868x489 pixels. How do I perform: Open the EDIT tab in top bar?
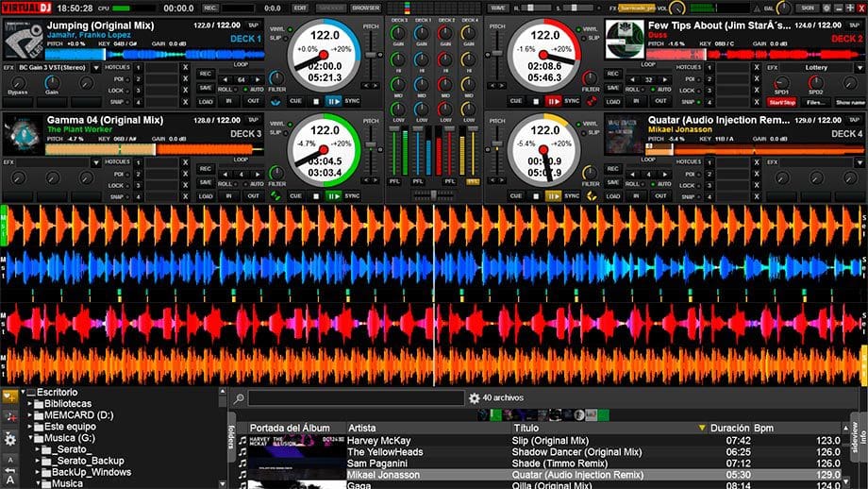point(300,8)
